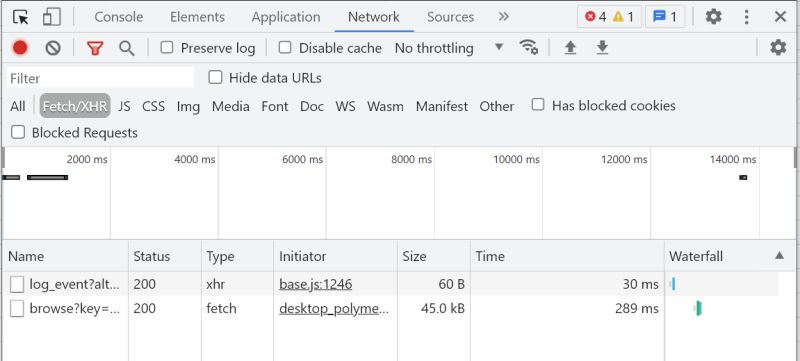
Task: Open network conditions wifi icon
Action: click(529, 47)
